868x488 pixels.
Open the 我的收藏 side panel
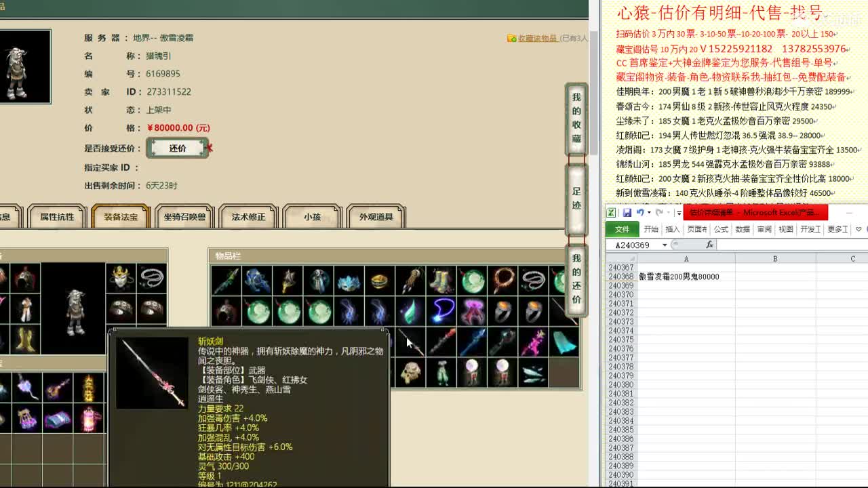coord(576,119)
